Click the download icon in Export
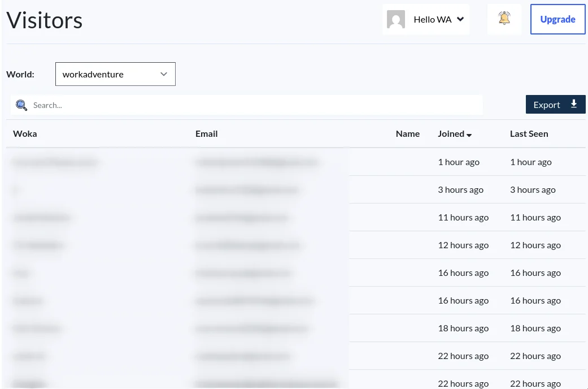Screen dimensions: 588x389 [x=574, y=104]
